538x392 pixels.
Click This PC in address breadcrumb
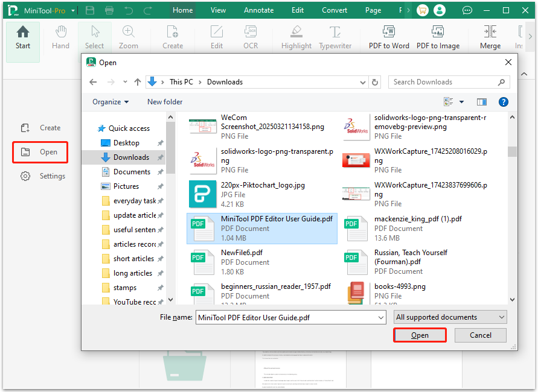tap(181, 82)
